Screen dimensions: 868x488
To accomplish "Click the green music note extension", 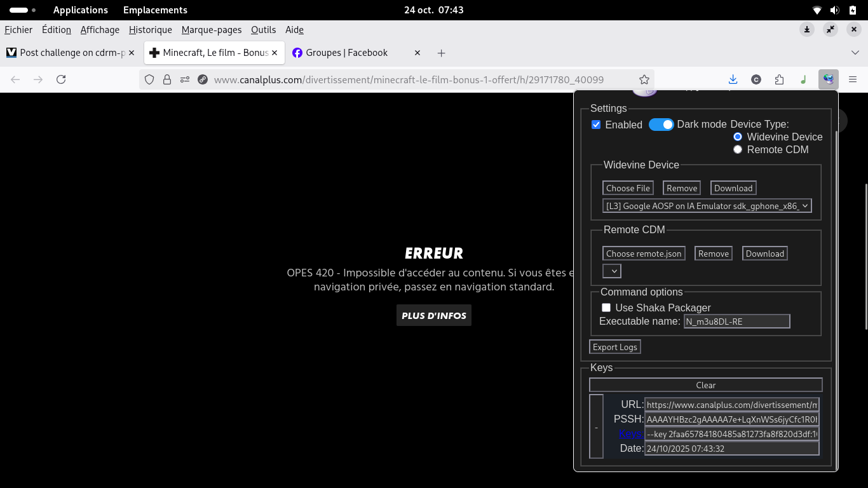I will tap(803, 79).
